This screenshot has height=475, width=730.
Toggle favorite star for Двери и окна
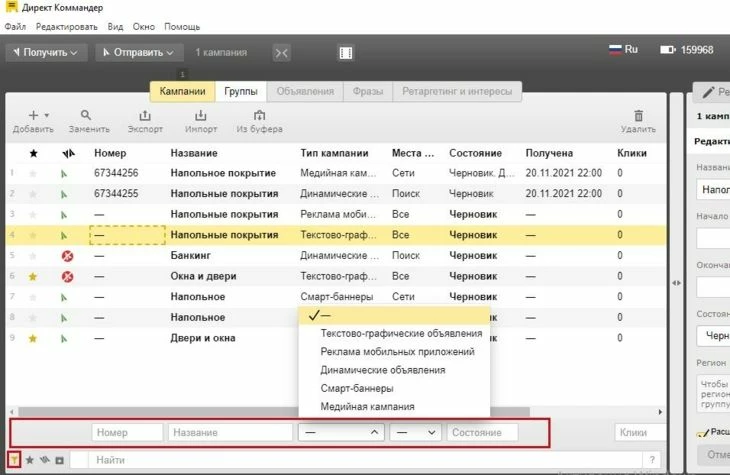tap(33, 339)
